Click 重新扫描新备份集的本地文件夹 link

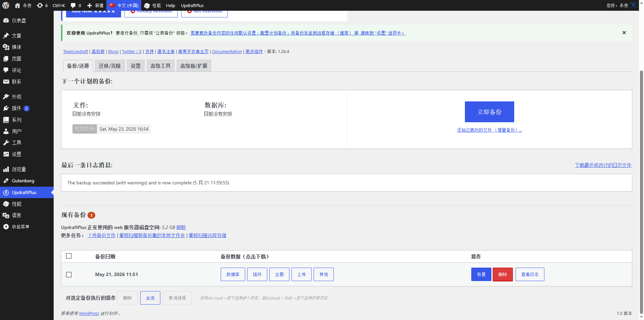pos(152,235)
